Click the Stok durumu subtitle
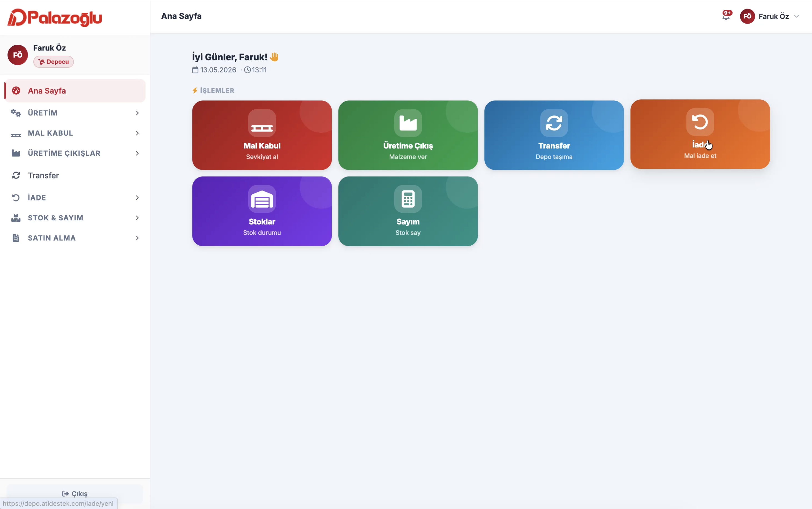 pos(262,233)
